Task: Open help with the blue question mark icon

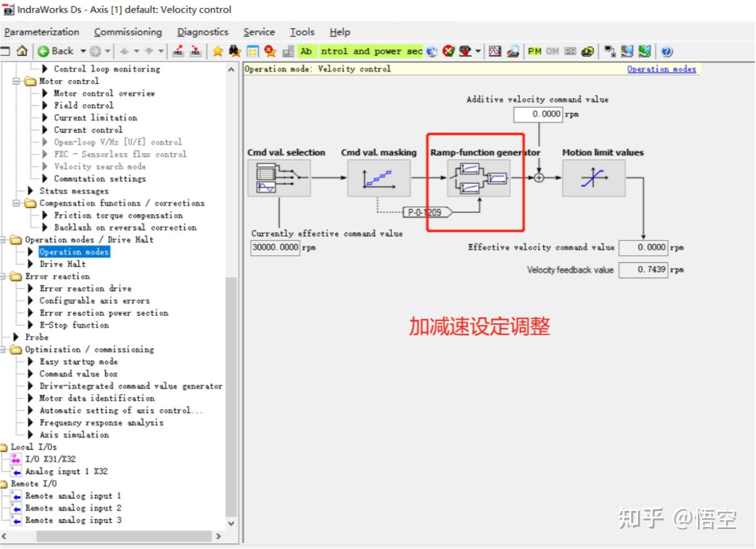Action: (x=667, y=52)
